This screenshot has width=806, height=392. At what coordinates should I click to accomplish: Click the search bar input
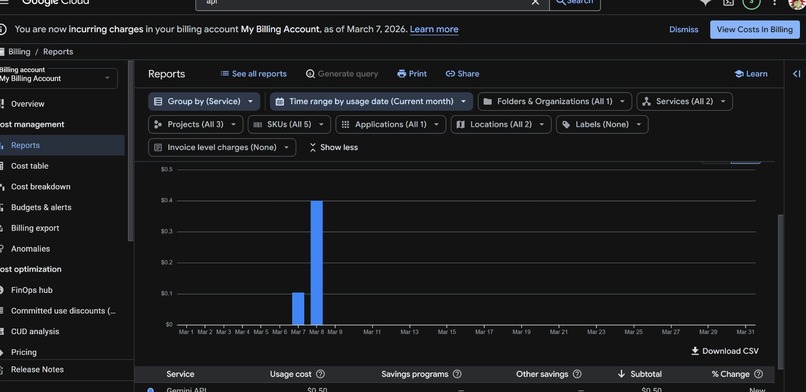[365, 3]
